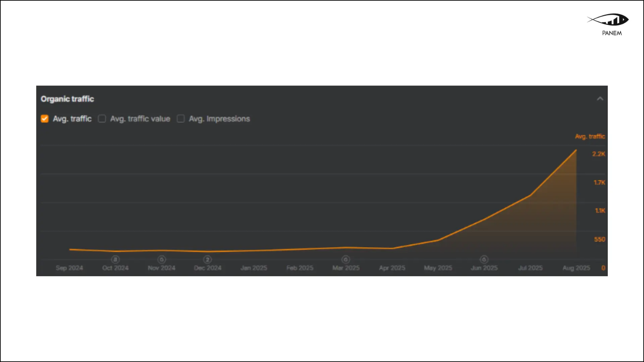644x362 pixels.
Task: Enable the Avg. traffic value checkbox
Action: (102, 119)
